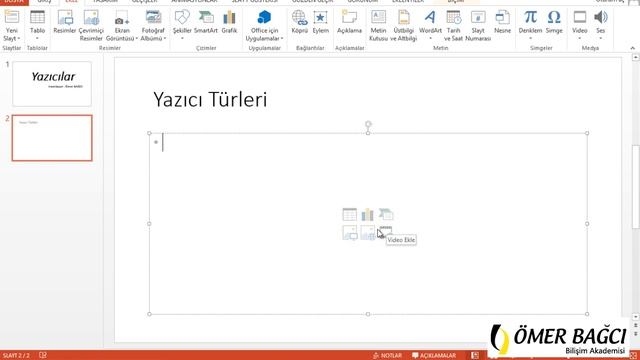The width and height of the screenshot is (640, 360).
Task: Click the placeholder's insert chart icon
Action: click(367, 214)
